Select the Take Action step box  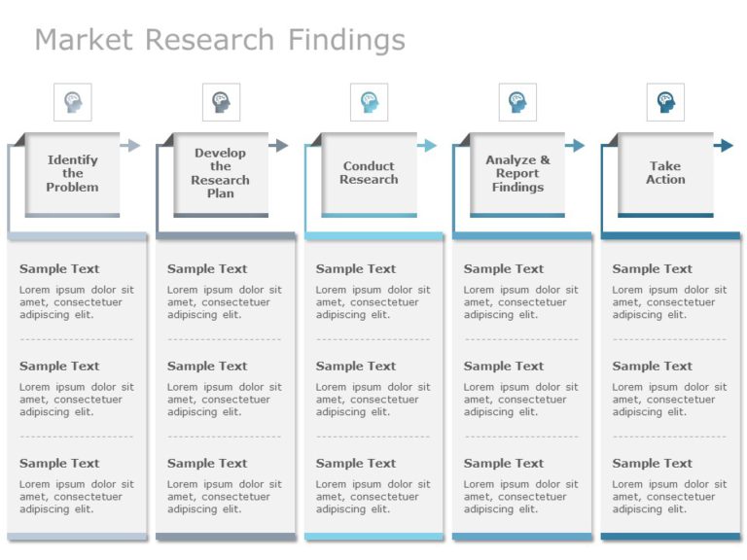click(665, 173)
